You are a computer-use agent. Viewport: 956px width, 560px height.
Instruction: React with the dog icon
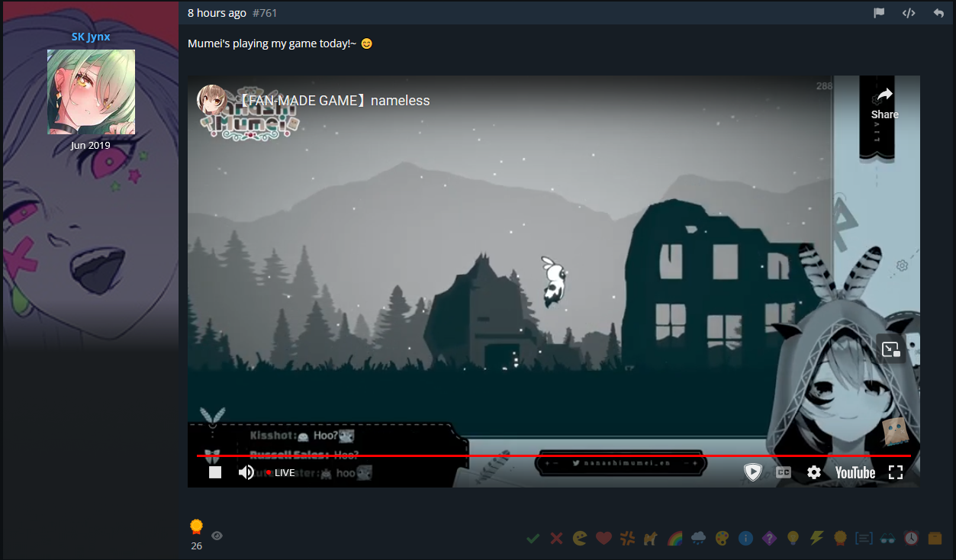pyautogui.click(x=652, y=539)
